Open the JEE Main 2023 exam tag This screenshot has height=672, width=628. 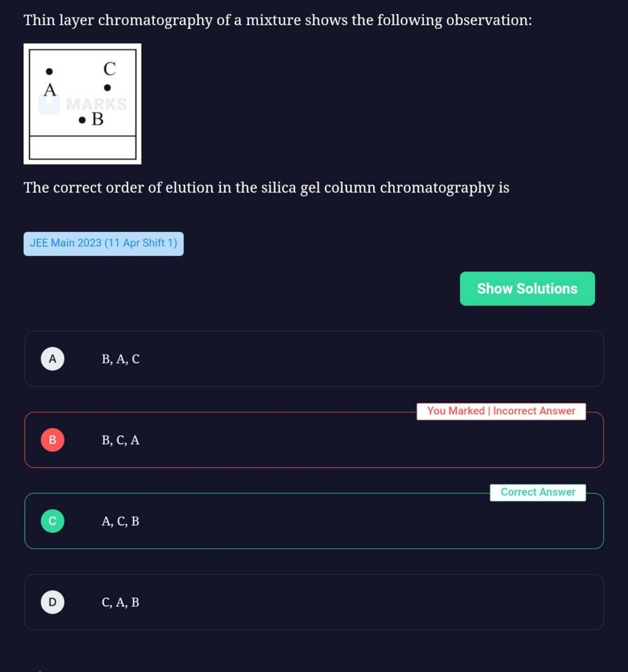[103, 244]
